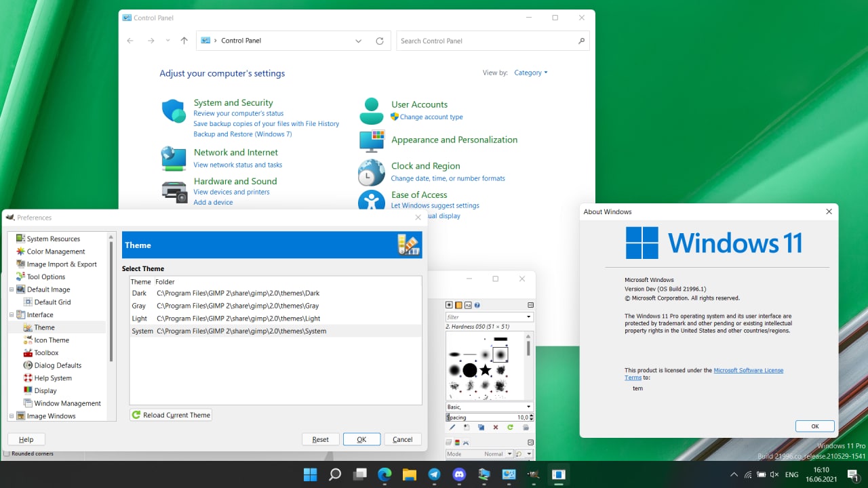
Task: Select the black star brush
Action: pyautogui.click(x=486, y=370)
